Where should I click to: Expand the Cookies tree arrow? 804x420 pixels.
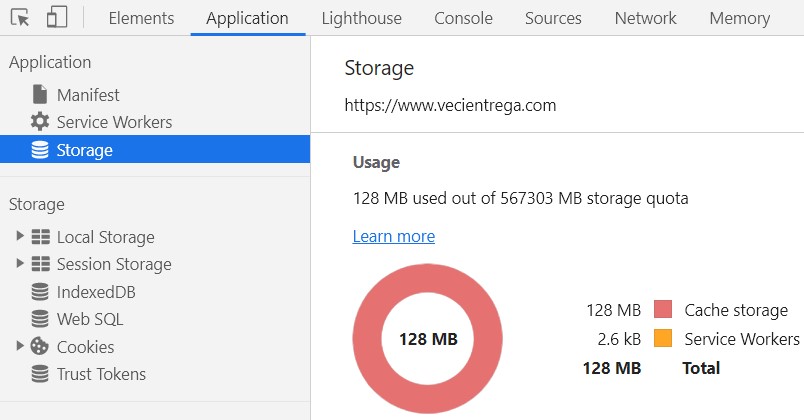19,346
